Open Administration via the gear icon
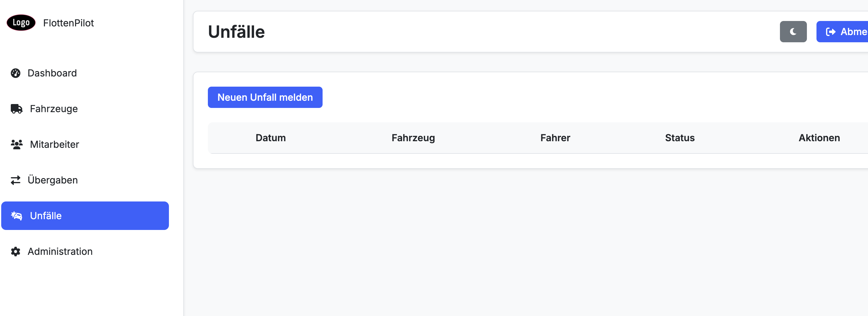 click(16, 251)
